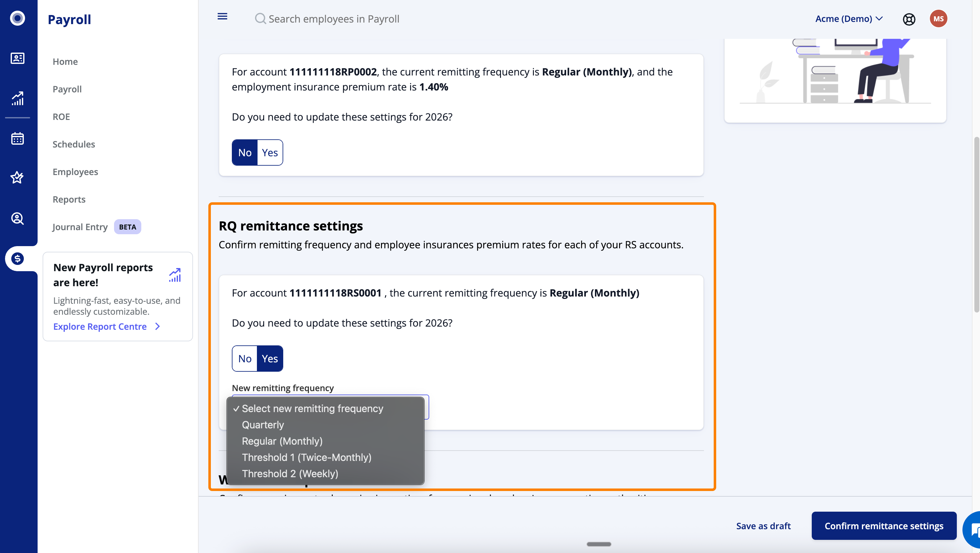Click the Search employees in Payroll field
Viewport: 980px width, 553px height.
click(334, 19)
